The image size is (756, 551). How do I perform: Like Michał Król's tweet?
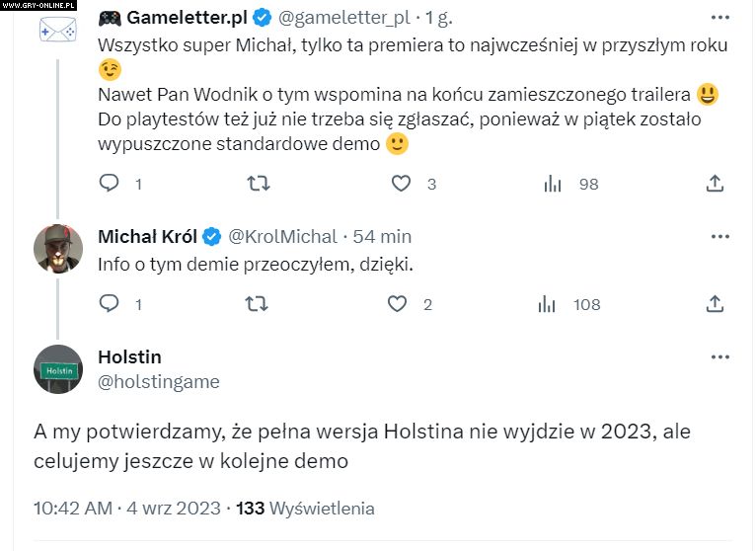(397, 305)
